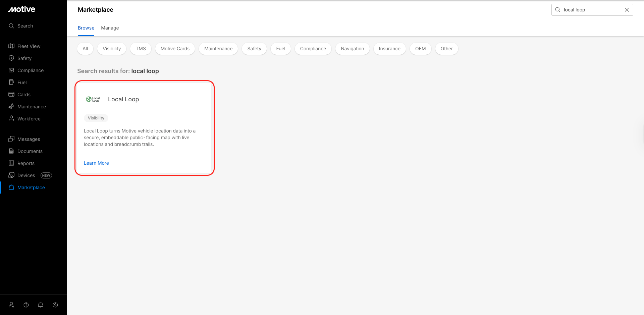Open Compliance label in the sidebar
Image resolution: width=644 pixels, height=315 pixels.
click(x=31, y=70)
